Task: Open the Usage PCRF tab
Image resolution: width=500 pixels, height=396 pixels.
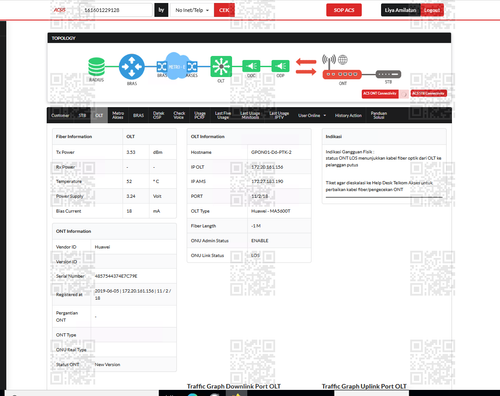Action: click(200, 115)
